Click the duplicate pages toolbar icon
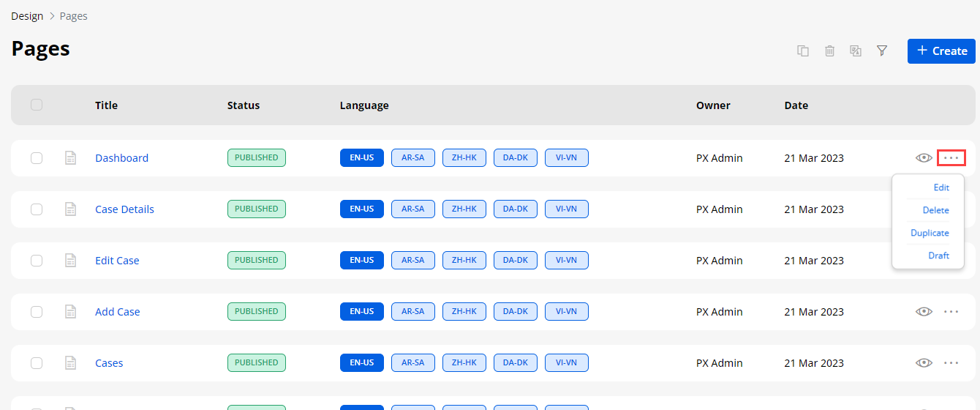This screenshot has height=410, width=980. pos(803,51)
